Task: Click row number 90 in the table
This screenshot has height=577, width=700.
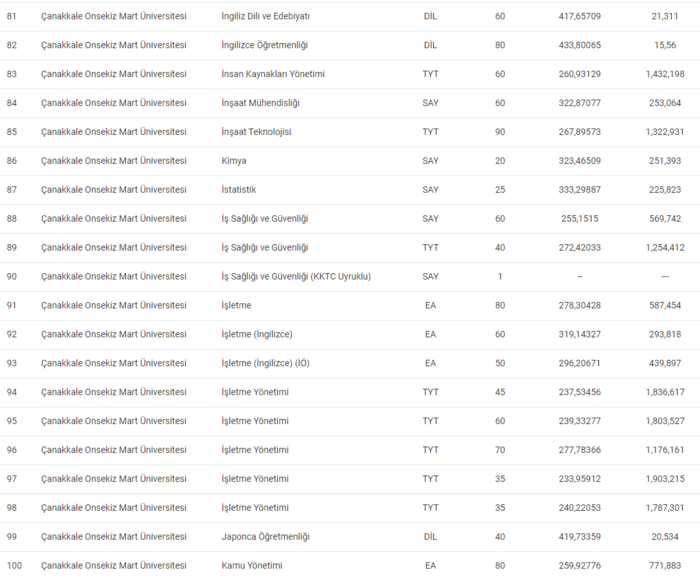Action: pos(12,276)
